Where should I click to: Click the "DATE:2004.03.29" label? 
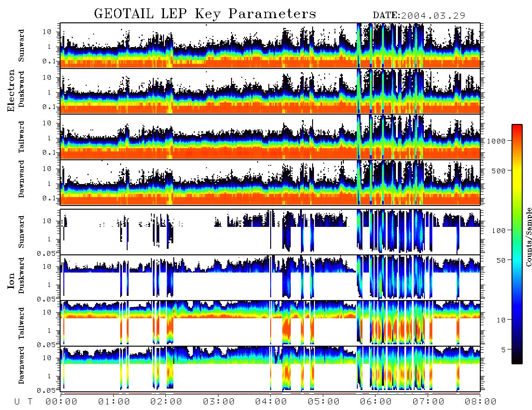pyautogui.click(x=419, y=15)
